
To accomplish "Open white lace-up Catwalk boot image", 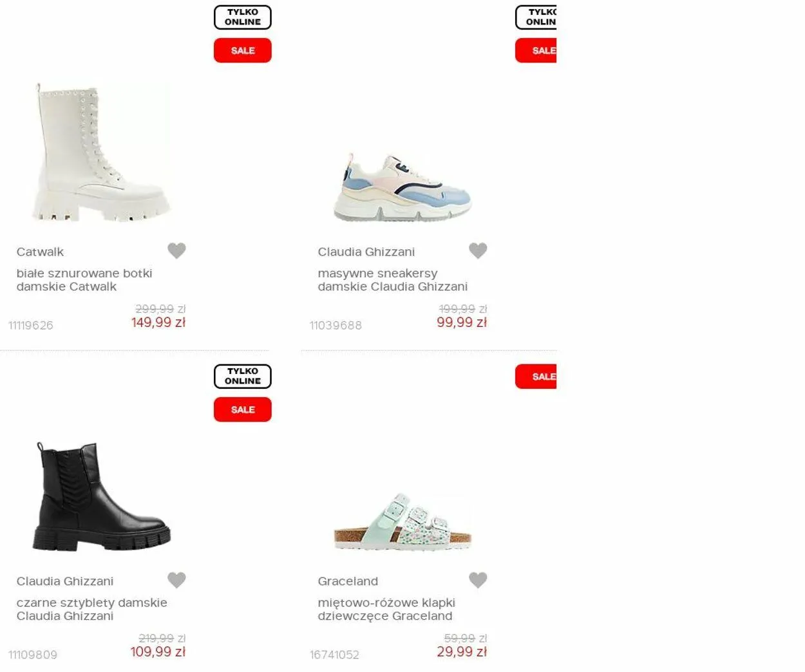I will pyautogui.click(x=102, y=153).
